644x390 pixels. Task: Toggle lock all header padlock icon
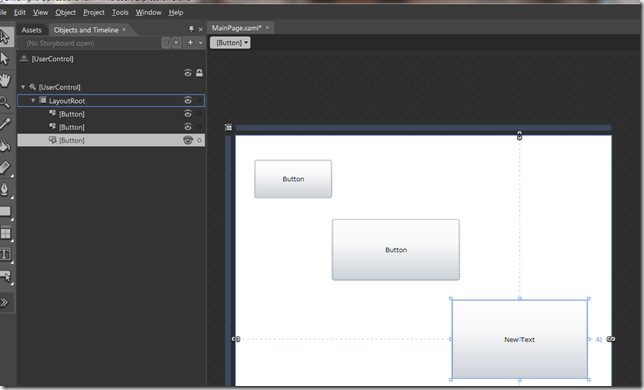coord(199,73)
